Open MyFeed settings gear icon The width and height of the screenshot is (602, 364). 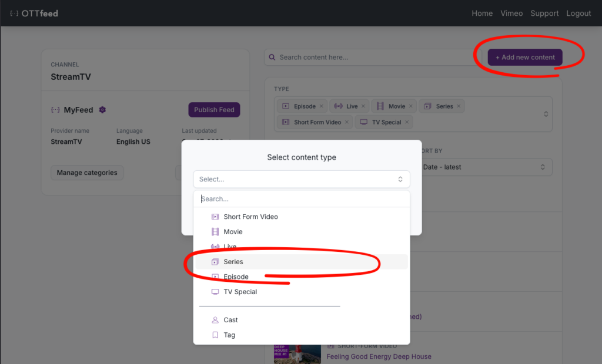102,110
